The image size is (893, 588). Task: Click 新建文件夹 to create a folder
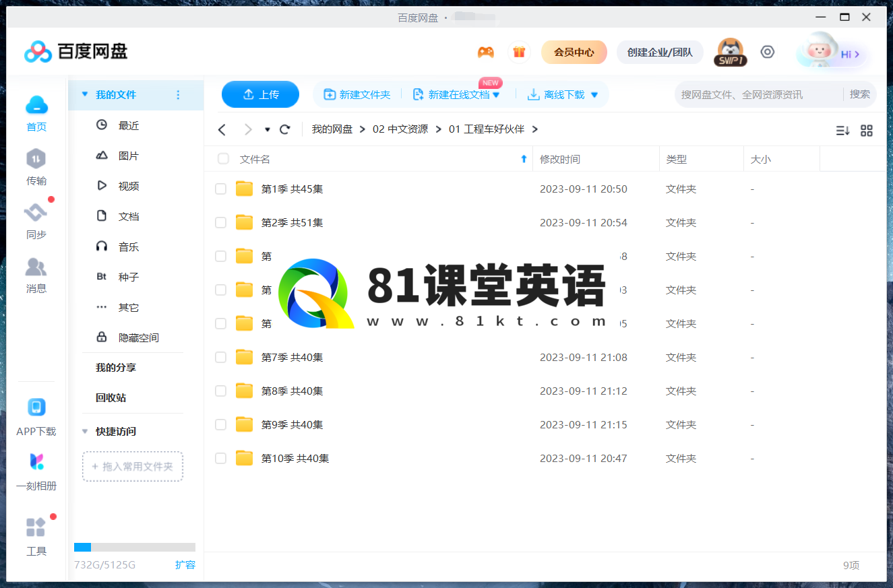point(357,94)
